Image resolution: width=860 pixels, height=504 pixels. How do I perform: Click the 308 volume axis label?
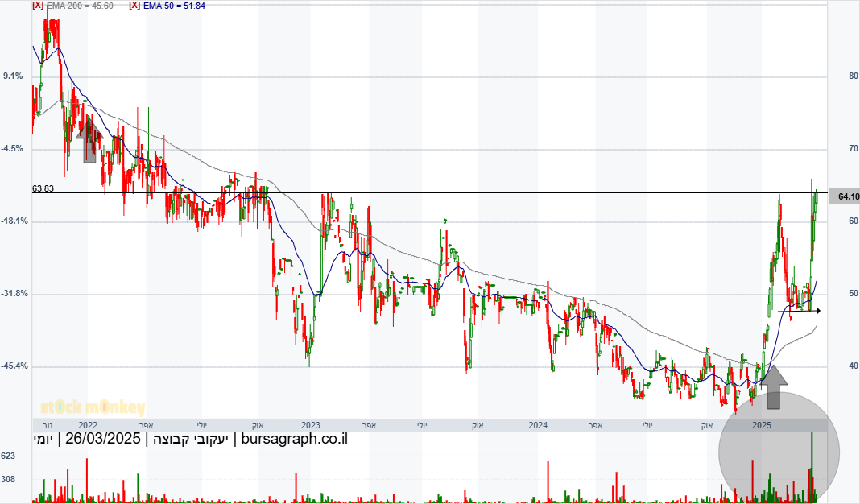tap(8, 479)
